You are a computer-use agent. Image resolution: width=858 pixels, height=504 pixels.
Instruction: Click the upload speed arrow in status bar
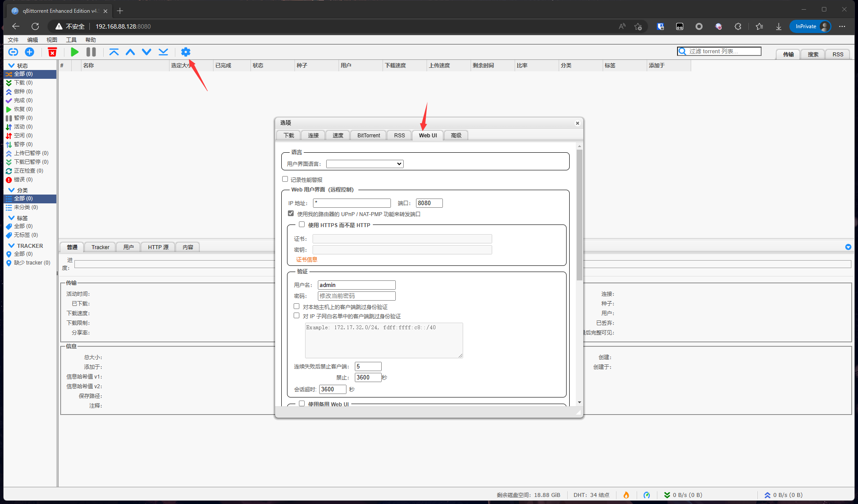[767, 495]
